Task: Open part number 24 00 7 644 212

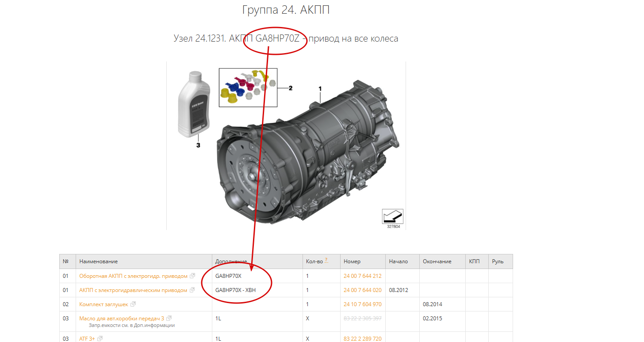Action: click(x=362, y=276)
